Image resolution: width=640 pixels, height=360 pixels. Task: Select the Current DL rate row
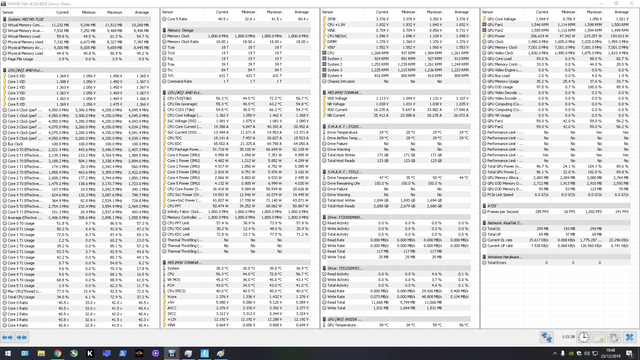(x=556, y=240)
